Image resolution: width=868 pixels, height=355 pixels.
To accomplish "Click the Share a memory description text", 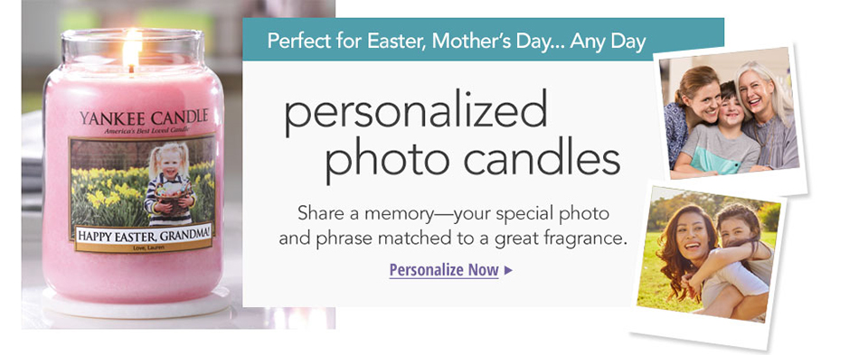I will 453,226.
